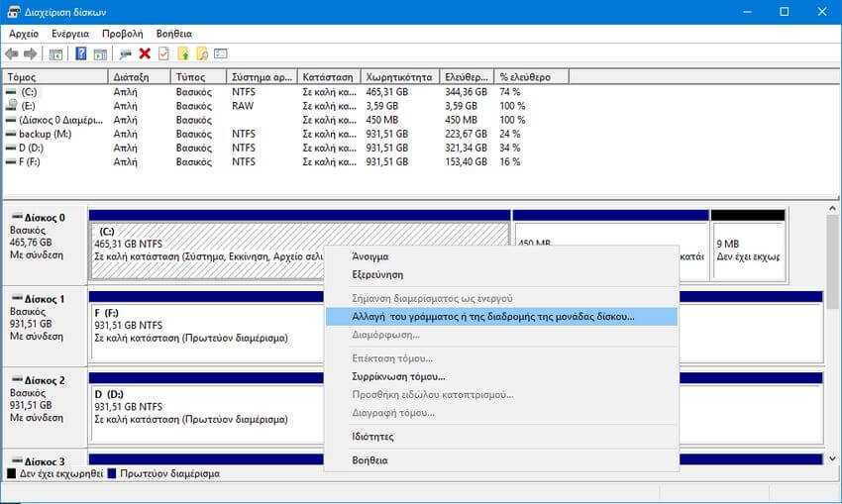Sort by the Κατάσταση column header
Viewport: 842px width, 504px height.
coord(329,77)
